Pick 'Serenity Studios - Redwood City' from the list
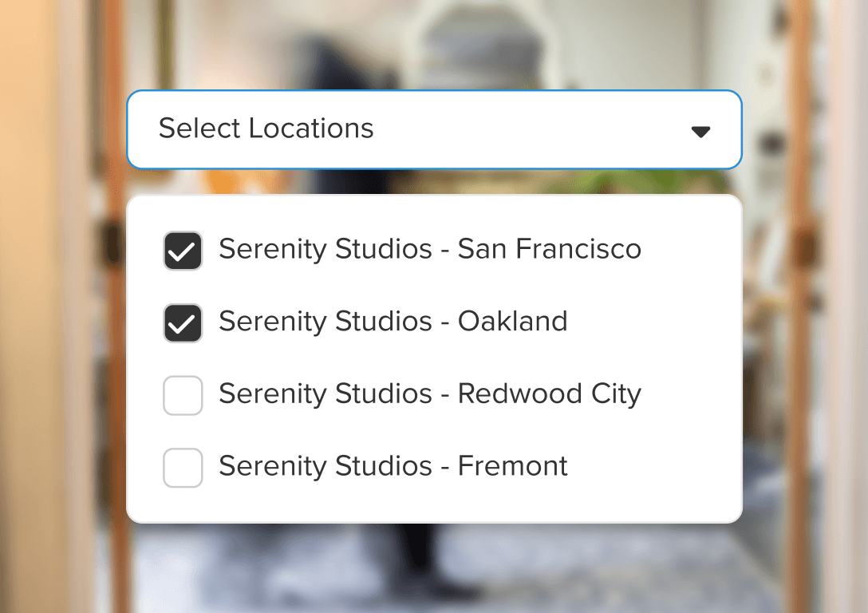 429,394
